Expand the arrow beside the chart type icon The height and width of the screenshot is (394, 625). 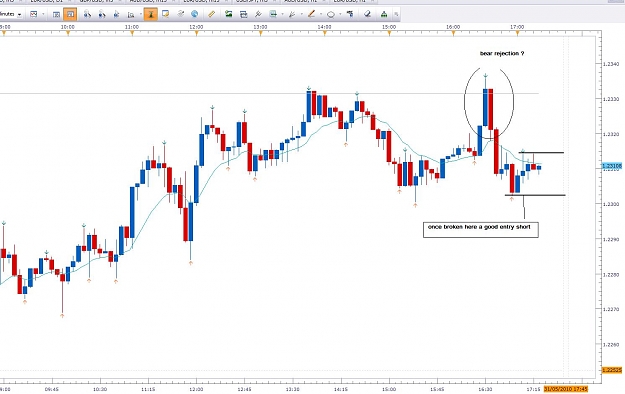point(43,15)
